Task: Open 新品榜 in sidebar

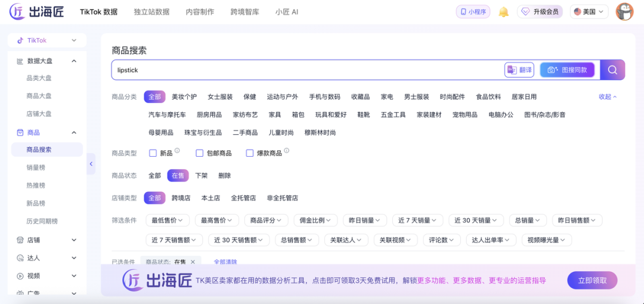Action: coord(36,203)
